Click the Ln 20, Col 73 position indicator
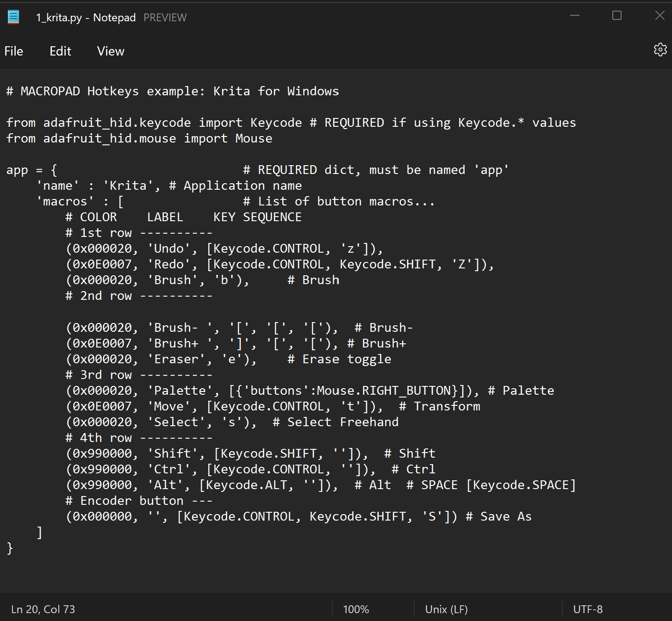 [43, 609]
